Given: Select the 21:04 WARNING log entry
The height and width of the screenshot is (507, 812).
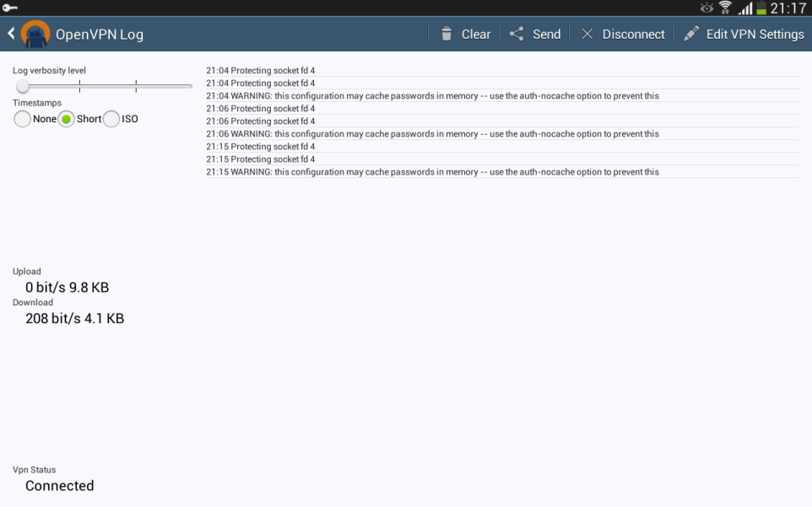Looking at the screenshot, I should click(502, 95).
